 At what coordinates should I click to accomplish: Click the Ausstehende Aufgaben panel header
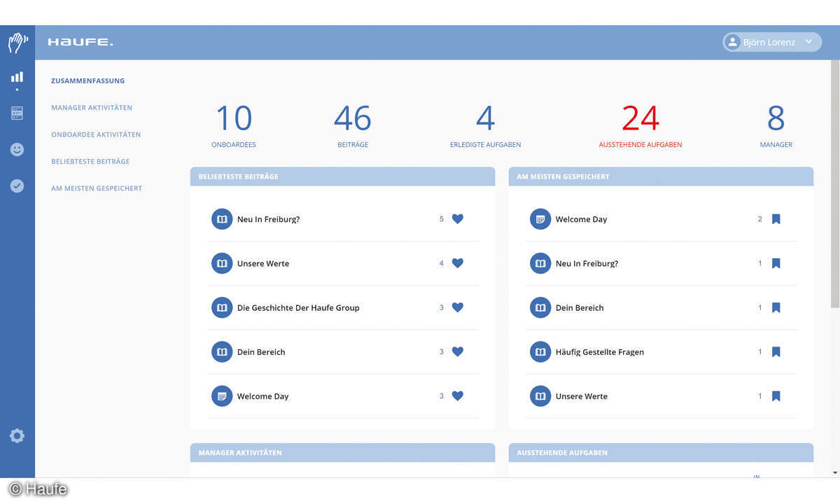[661, 453]
